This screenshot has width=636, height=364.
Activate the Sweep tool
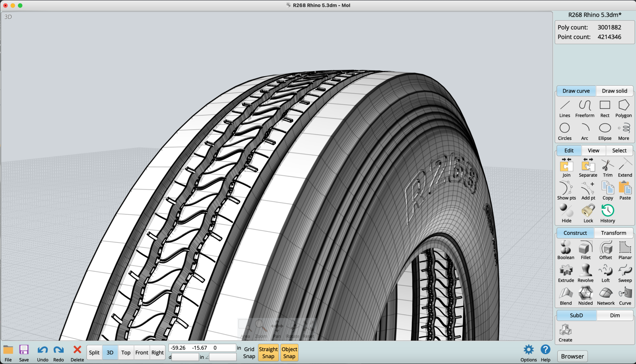click(x=625, y=273)
